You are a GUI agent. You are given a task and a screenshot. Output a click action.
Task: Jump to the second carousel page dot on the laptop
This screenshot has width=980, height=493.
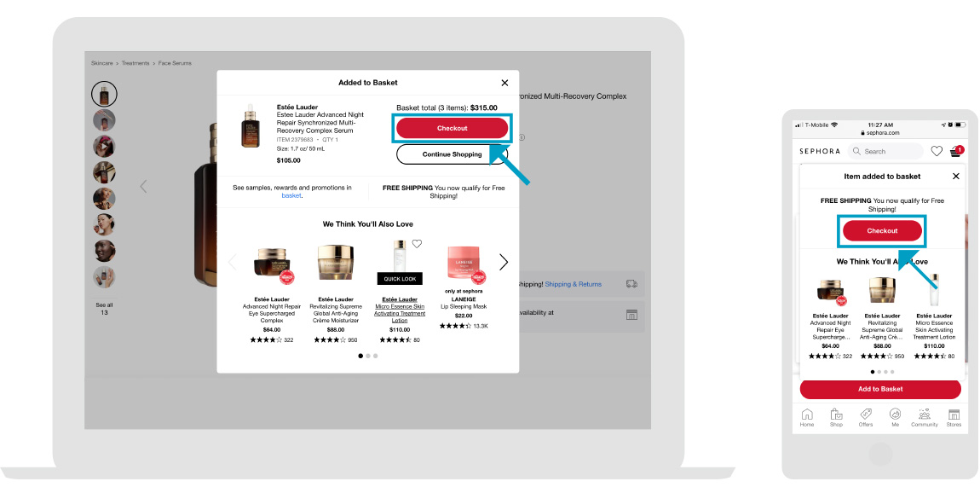click(368, 356)
